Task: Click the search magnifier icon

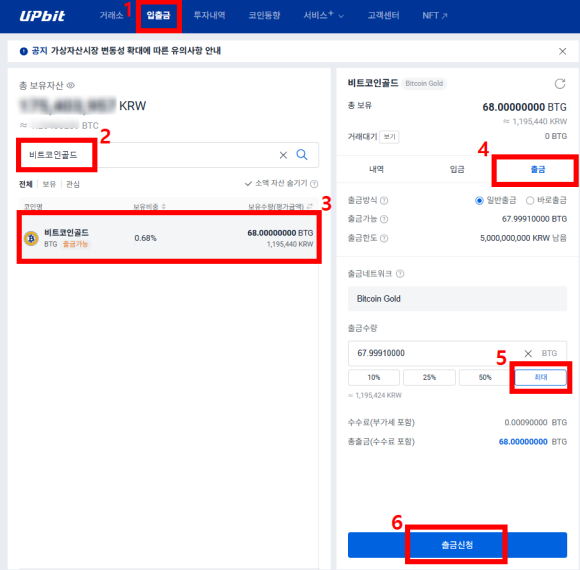Action: tap(302, 155)
